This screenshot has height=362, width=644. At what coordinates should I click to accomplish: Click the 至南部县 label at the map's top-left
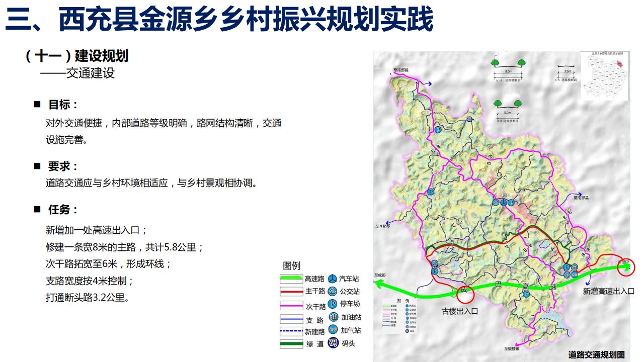point(400,69)
